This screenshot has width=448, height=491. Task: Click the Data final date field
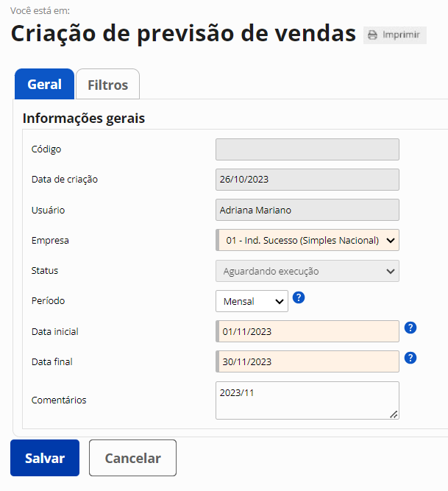tap(307, 361)
